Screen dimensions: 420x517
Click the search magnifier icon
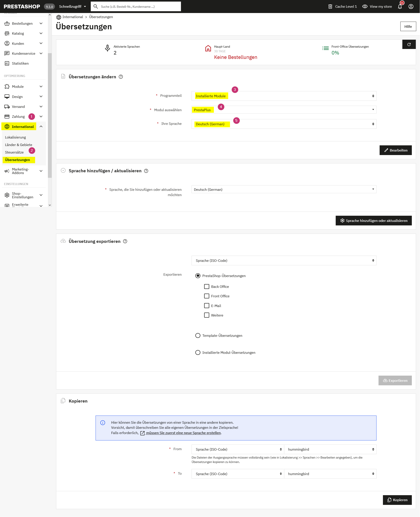[96, 7]
